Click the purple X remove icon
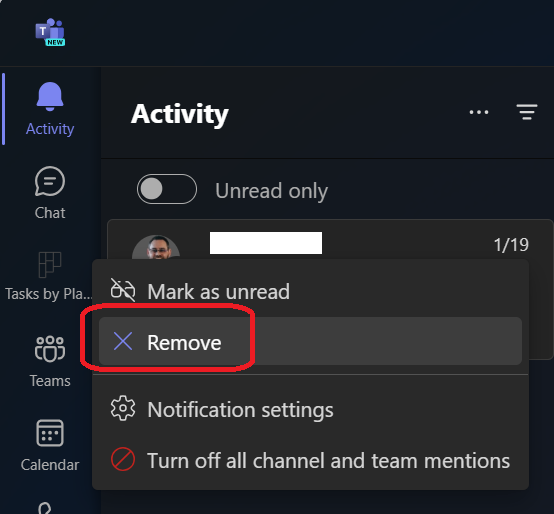 click(x=123, y=341)
